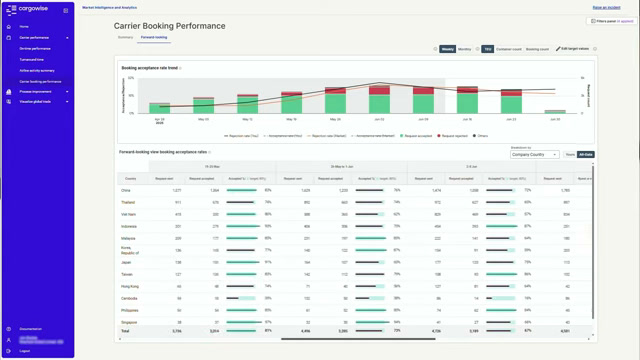Click Indonesia country row label
The height and width of the screenshot is (360, 640).
pos(129,227)
